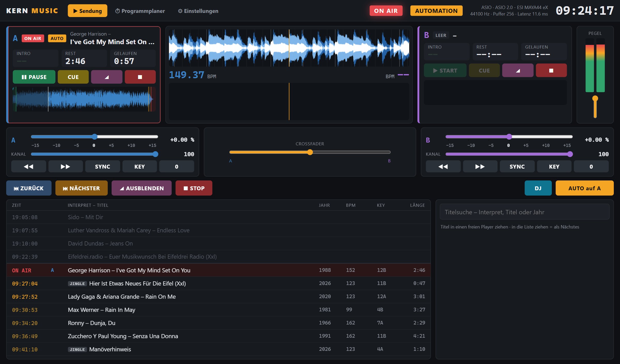Open the Sendung tab

pos(88,11)
